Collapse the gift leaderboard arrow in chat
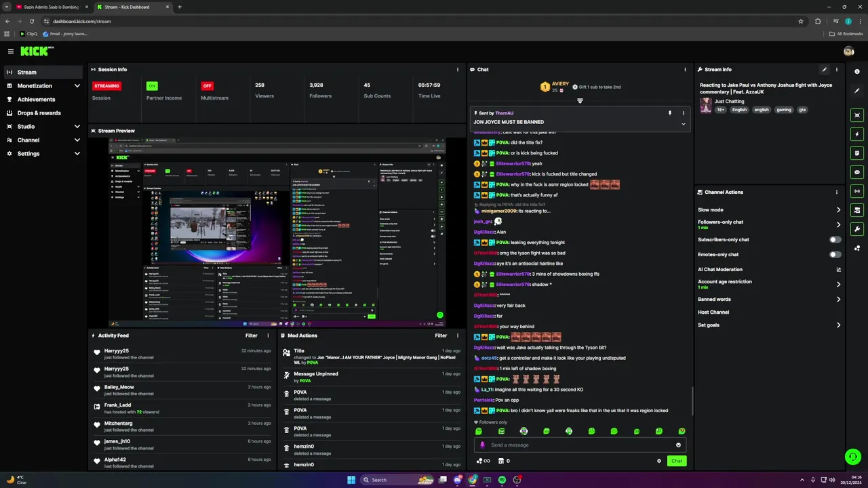 (x=580, y=101)
